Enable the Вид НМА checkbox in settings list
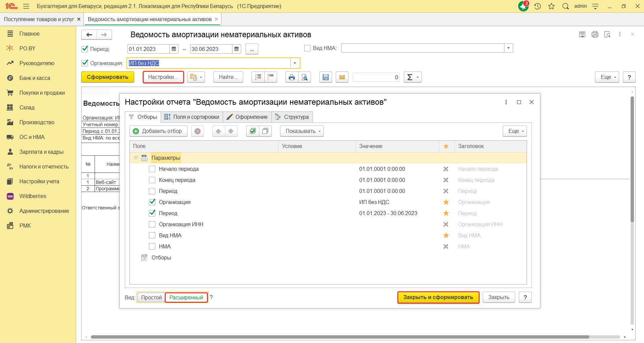 tap(152, 236)
